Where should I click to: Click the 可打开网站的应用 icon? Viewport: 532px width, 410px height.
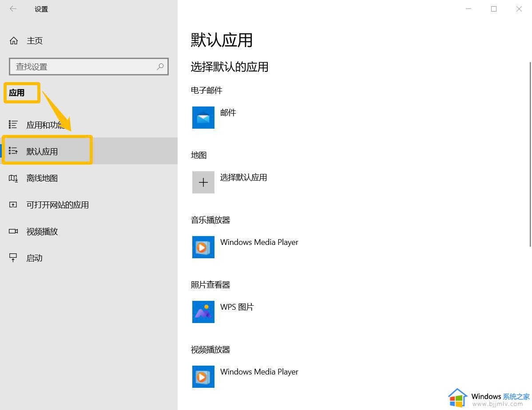[13, 205]
